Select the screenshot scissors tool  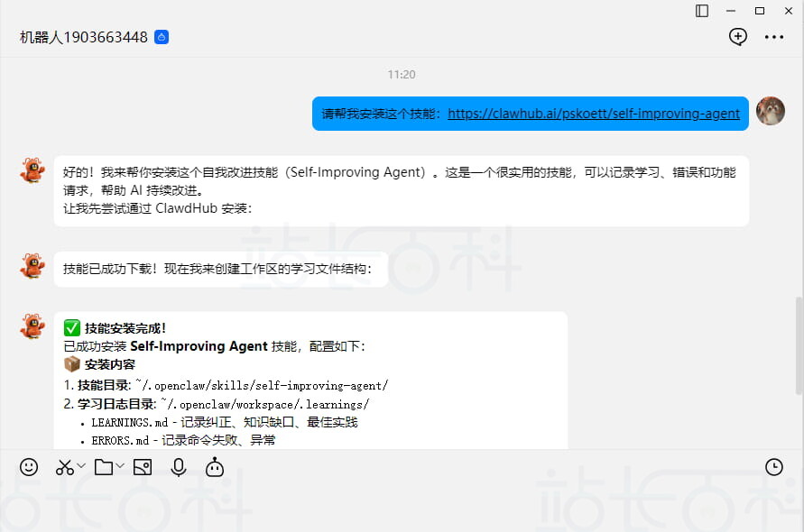point(63,467)
